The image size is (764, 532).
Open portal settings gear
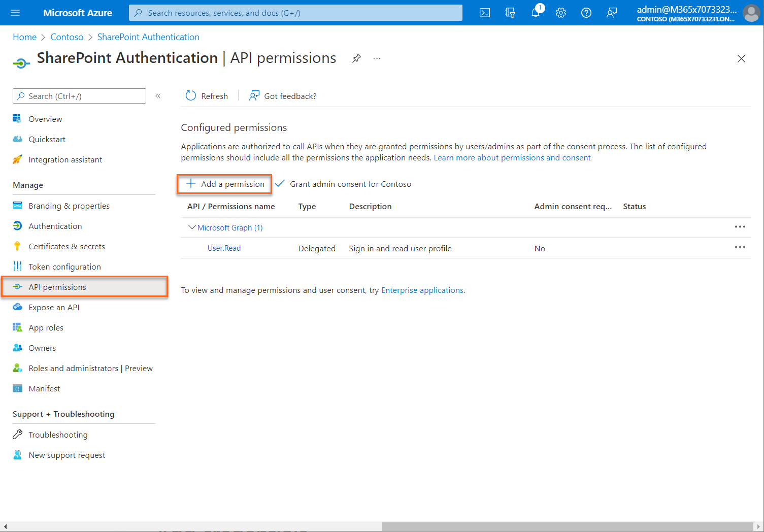click(560, 13)
